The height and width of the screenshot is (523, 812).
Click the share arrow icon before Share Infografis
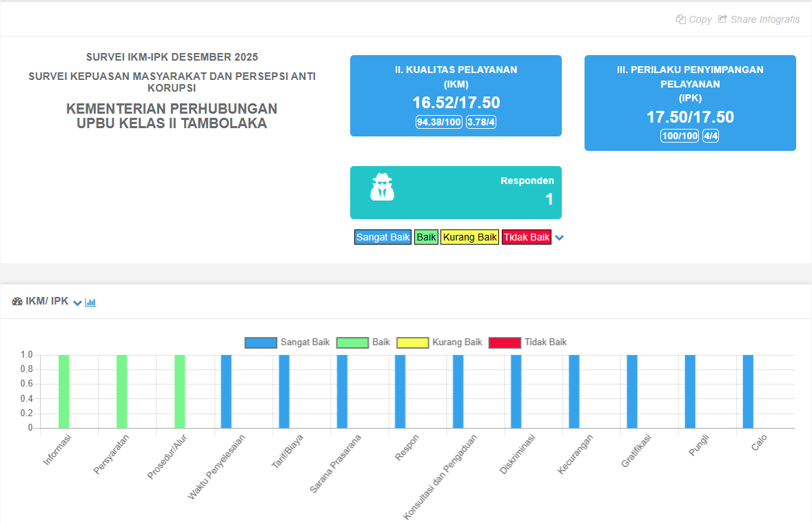click(723, 19)
